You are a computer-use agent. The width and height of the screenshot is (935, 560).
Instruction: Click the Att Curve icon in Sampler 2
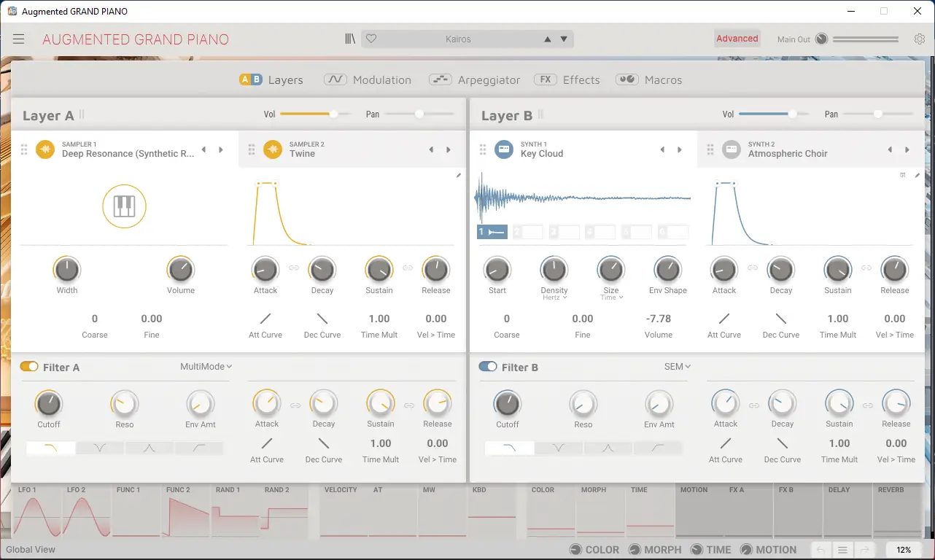click(x=265, y=319)
